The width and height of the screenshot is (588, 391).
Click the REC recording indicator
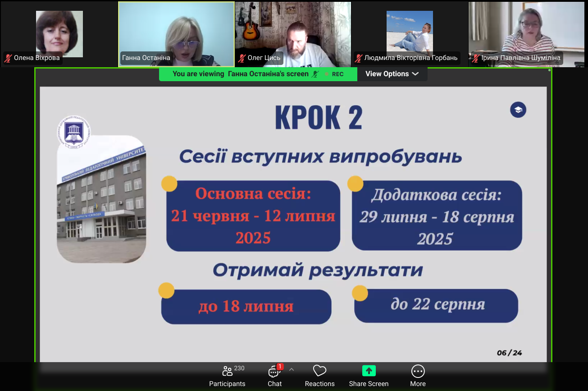(334, 74)
